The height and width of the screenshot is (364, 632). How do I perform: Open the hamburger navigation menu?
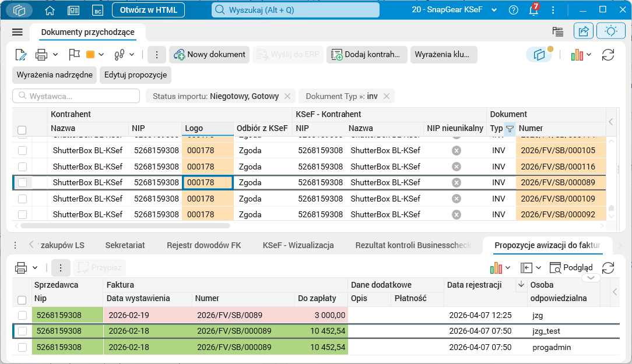click(x=17, y=32)
